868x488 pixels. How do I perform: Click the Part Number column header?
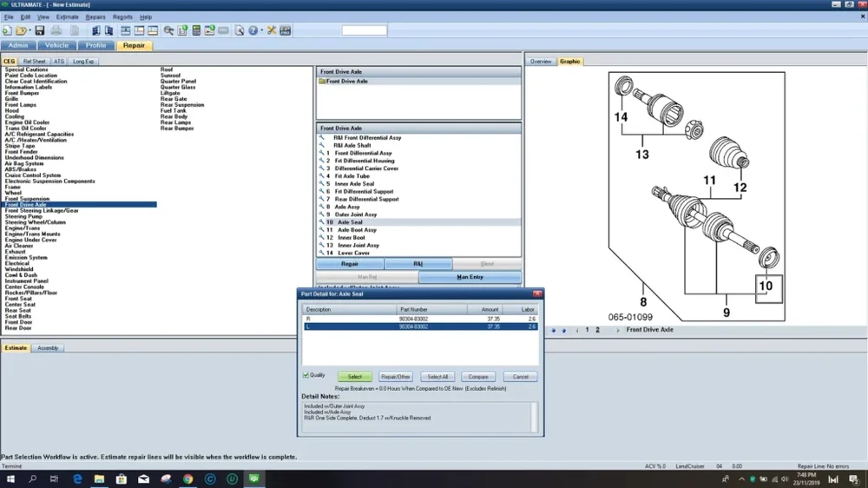[x=431, y=310]
